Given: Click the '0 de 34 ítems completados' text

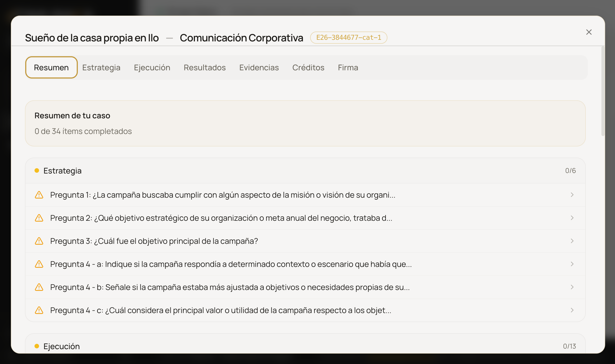Looking at the screenshot, I should 83,131.
